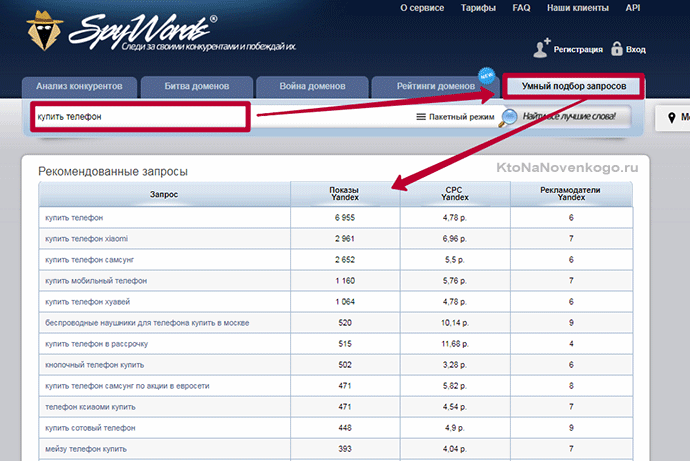Open 'Наши клиенты' menu item
690x461 pixels.
pyautogui.click(x=578, y=8)
